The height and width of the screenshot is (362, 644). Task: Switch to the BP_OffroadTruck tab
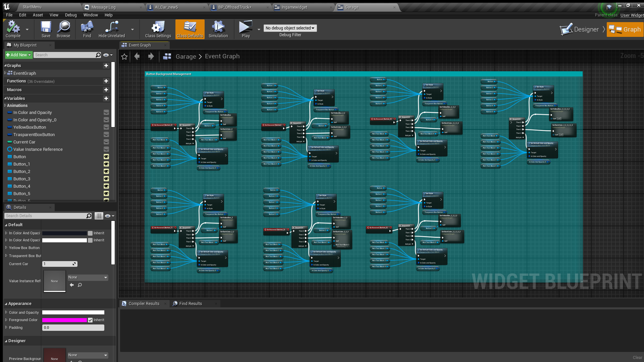pyautogui.click(x=235, y=7)
